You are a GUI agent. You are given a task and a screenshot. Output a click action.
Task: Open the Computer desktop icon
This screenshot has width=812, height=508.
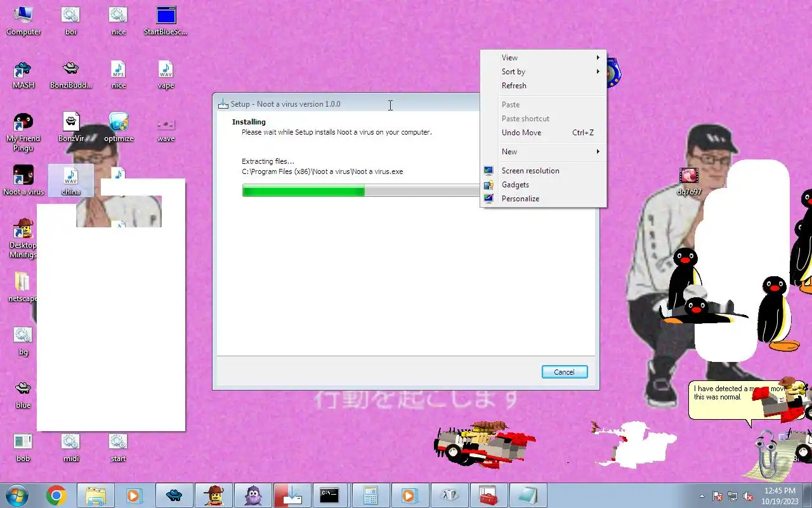click(23, 21)
